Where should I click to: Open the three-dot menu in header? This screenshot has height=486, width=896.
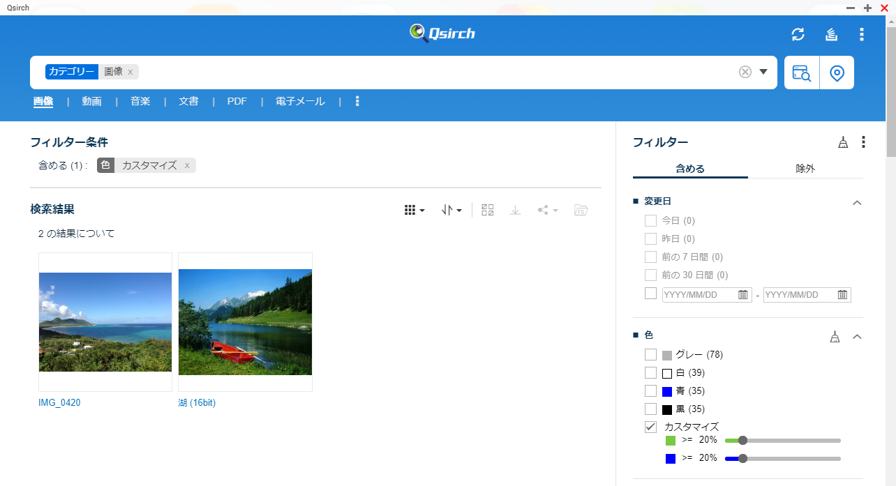click(x=861, y=34)
